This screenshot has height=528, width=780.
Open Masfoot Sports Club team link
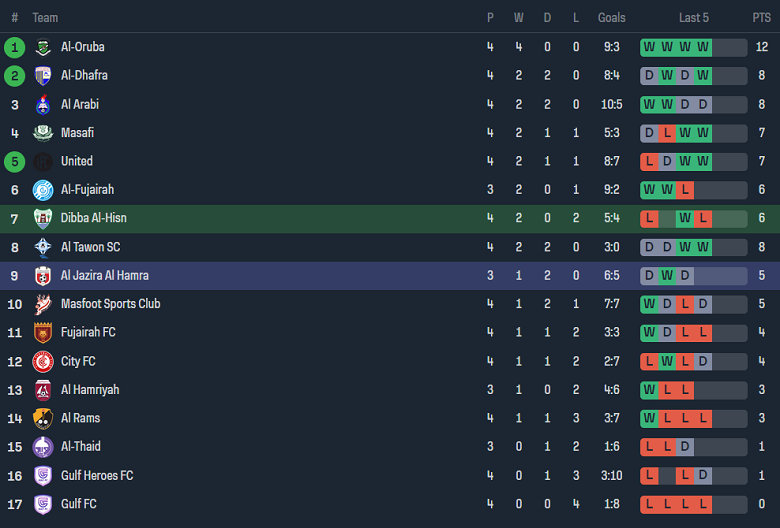tap(110, 304)
